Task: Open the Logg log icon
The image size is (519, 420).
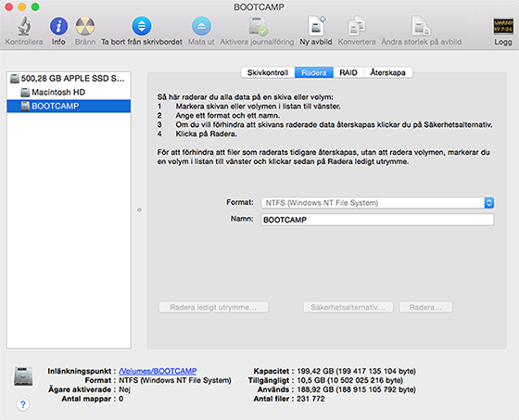Action: [x=503, y=27]
